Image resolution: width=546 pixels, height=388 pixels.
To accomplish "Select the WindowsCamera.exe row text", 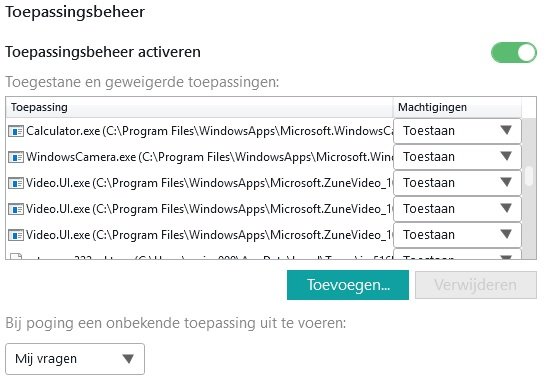I will click(210, 157).
